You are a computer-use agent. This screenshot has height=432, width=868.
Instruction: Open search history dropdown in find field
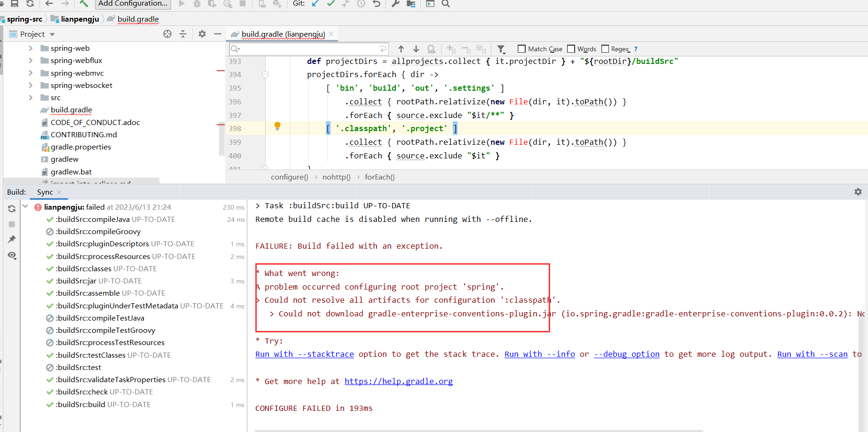236,49
